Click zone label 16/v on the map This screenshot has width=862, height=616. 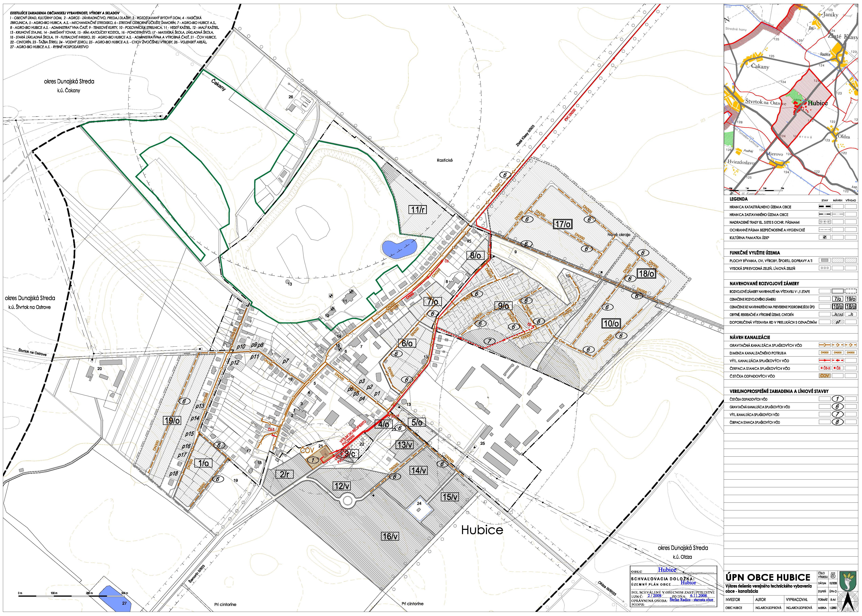point(390,536)
